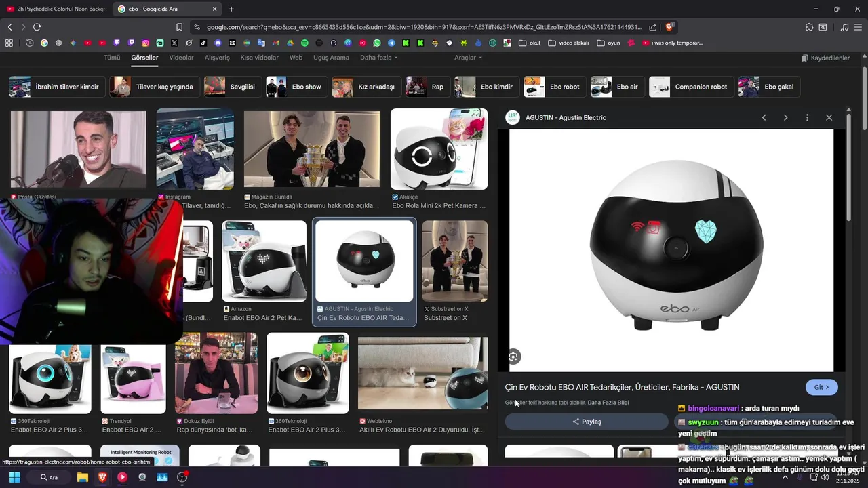Open File Explorer from the taskbar

pyautogui.click(x=82, y=477)
